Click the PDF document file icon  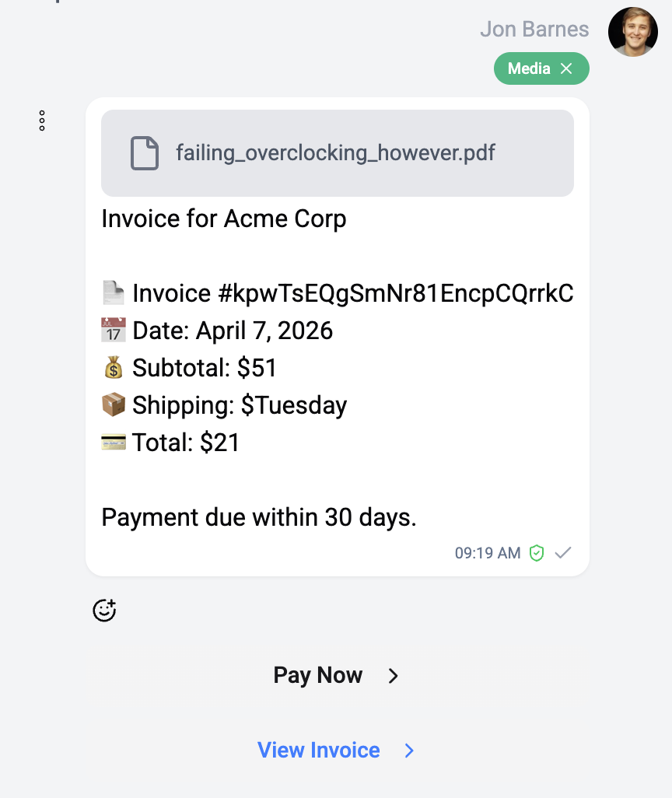click(x=144, y=152)
